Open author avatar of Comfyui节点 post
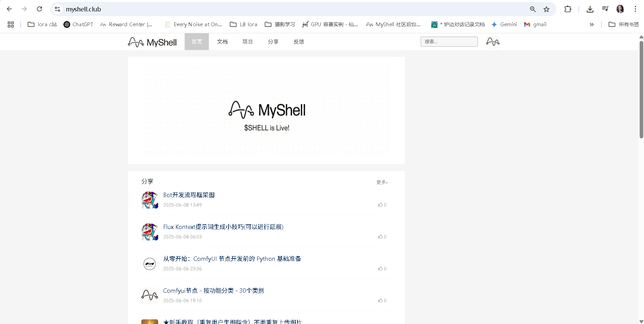This screenshot has width=644, height=324. click(x=150, y=296)
